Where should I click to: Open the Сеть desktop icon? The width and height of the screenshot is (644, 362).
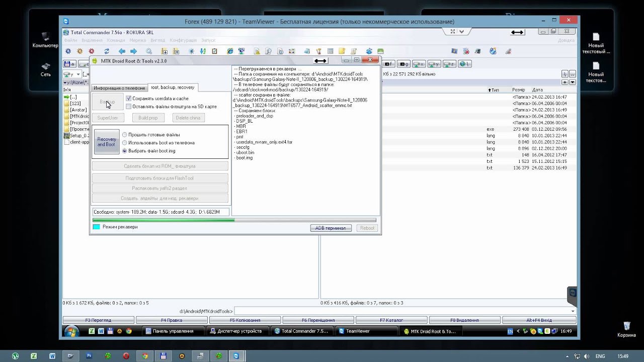click(46, 69)
